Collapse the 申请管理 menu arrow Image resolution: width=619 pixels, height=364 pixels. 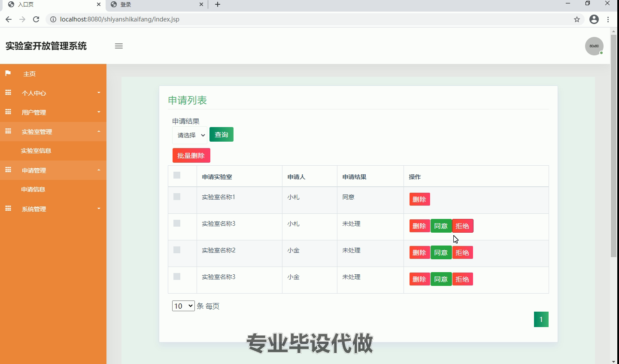tap(99, 170)
